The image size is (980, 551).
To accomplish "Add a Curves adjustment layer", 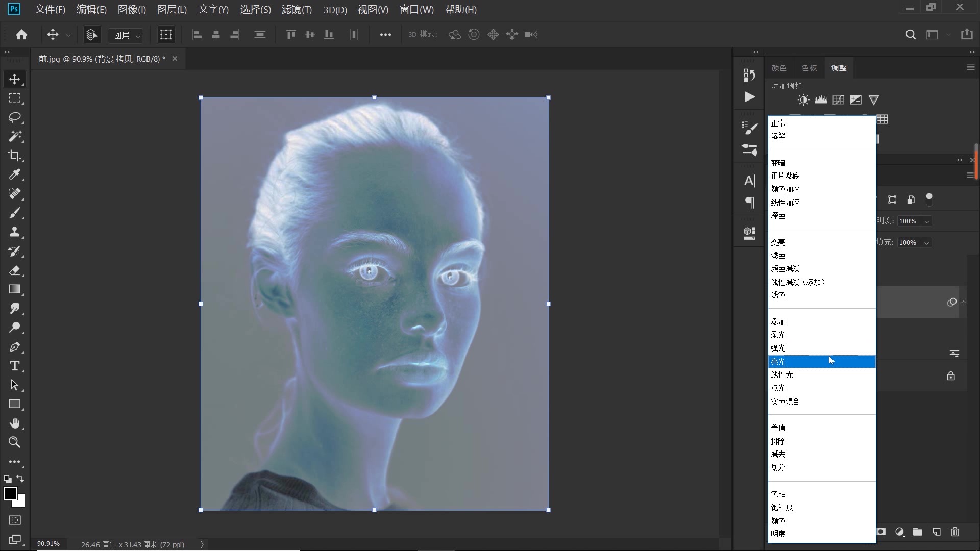I will pos(838,100).
